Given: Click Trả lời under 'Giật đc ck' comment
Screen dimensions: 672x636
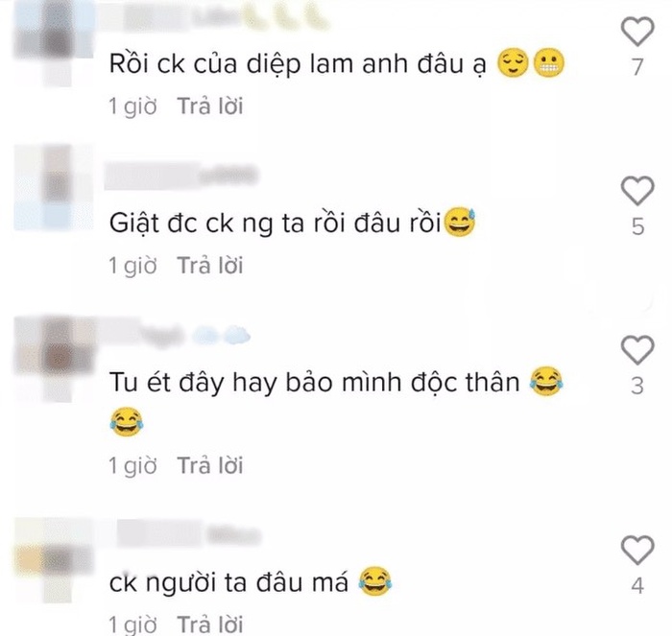Looking at the screenshot, I should tap(210, 265).
